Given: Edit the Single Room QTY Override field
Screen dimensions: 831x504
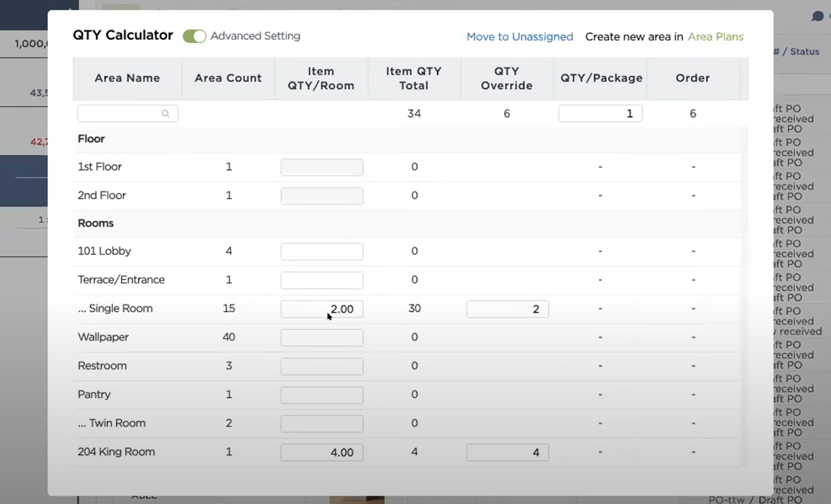Looking at the screenshot, I should 507,309.
